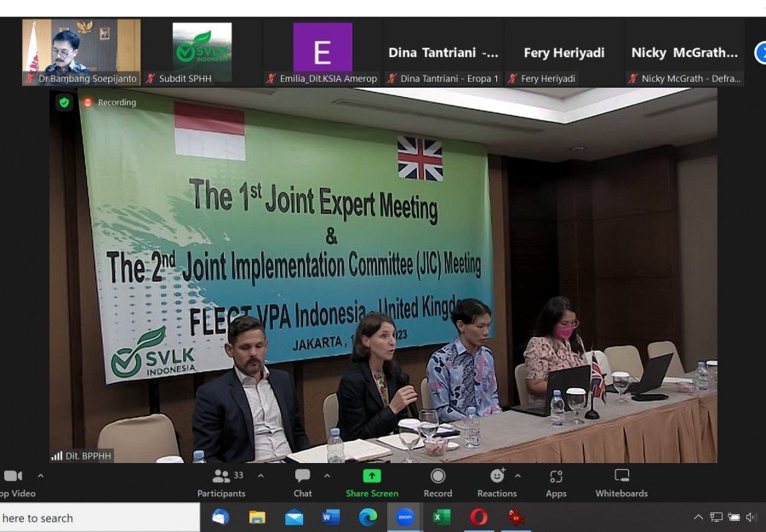766x532 pixels.
Task: Open the Mail app from the taskbar
Action: (294, 517)
